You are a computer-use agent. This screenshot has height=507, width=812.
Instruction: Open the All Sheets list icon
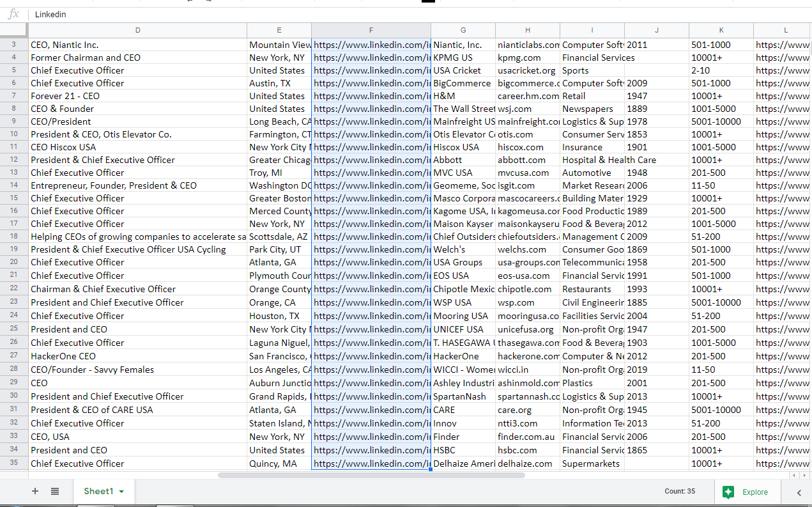55,491
